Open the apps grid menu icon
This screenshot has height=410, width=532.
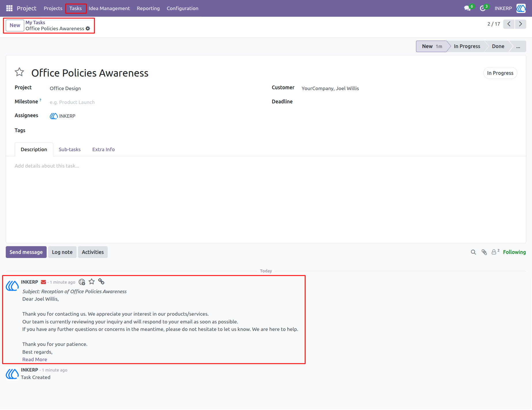9,8
